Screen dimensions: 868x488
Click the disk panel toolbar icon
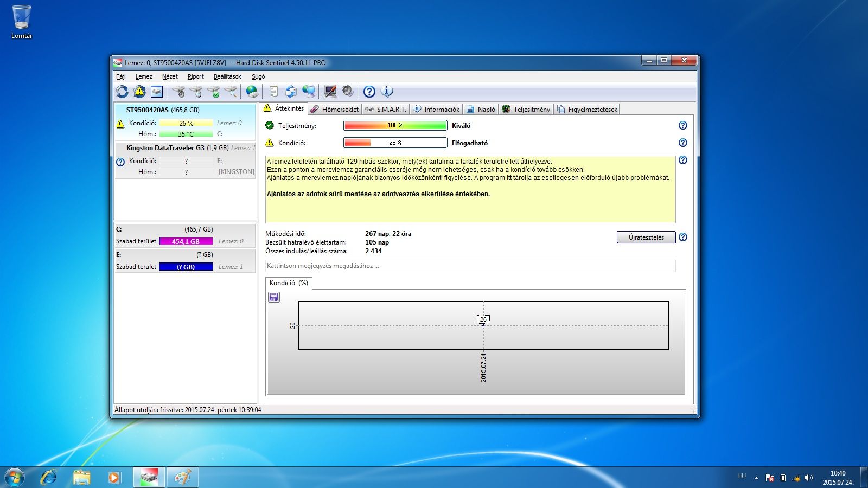tap(157, 92)
